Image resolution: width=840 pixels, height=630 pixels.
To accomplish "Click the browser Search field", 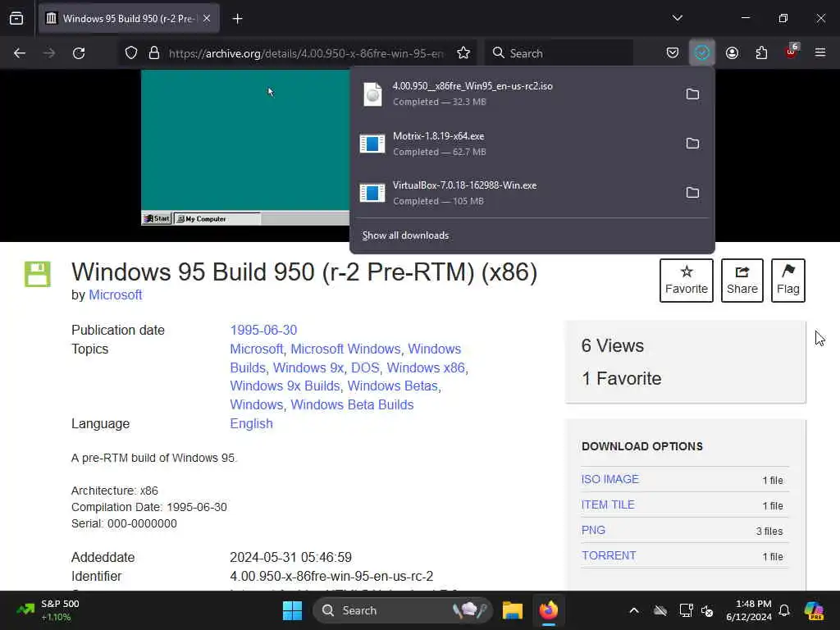I will point(559,53).
